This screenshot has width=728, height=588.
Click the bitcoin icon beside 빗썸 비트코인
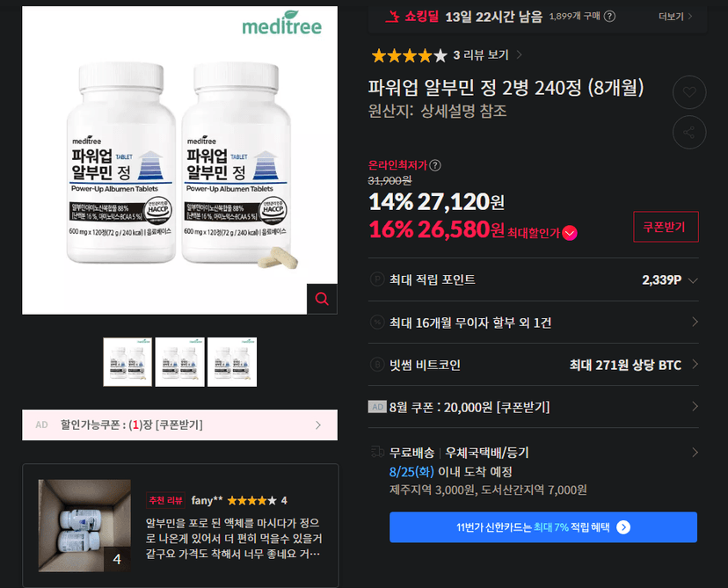[x=377, y=364]
